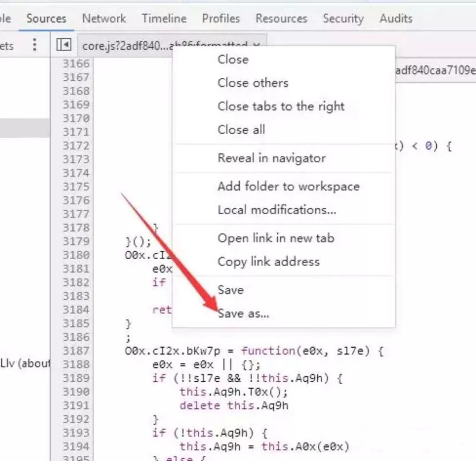Screen dimensions: 476x461
Task: Click code 'if (!!sl7e && !!this.Aq9h) {'
Action: pyautogui.click(x=247, y=379)
